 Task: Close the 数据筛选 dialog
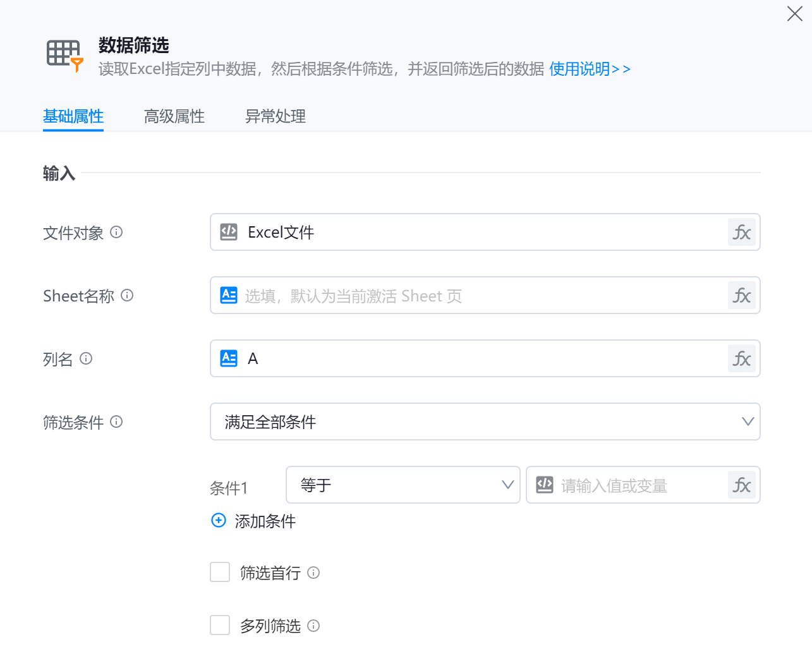click(x=794, y=14)
